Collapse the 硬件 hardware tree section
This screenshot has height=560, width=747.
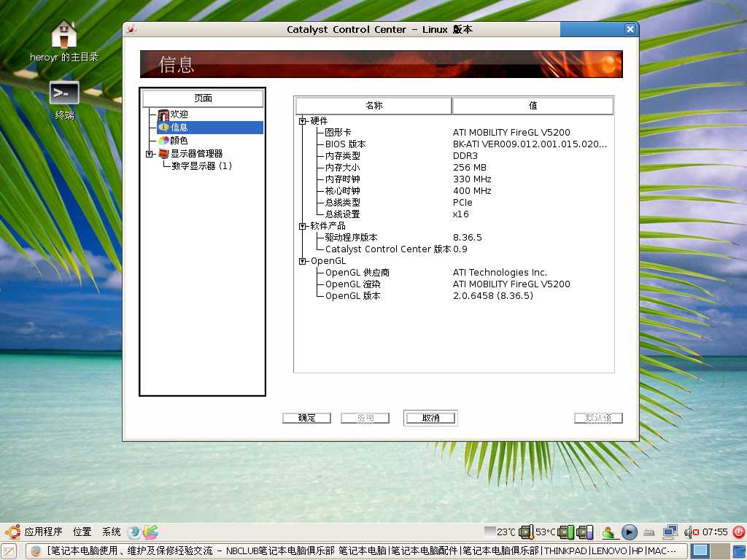303,121
